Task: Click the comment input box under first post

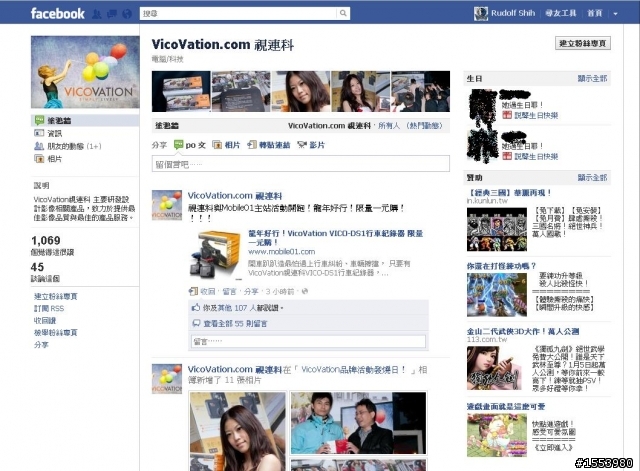Action: click(308, 342)
